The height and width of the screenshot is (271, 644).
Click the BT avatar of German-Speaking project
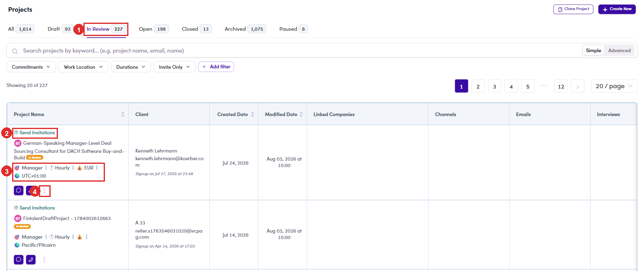(x=18, y=143)
